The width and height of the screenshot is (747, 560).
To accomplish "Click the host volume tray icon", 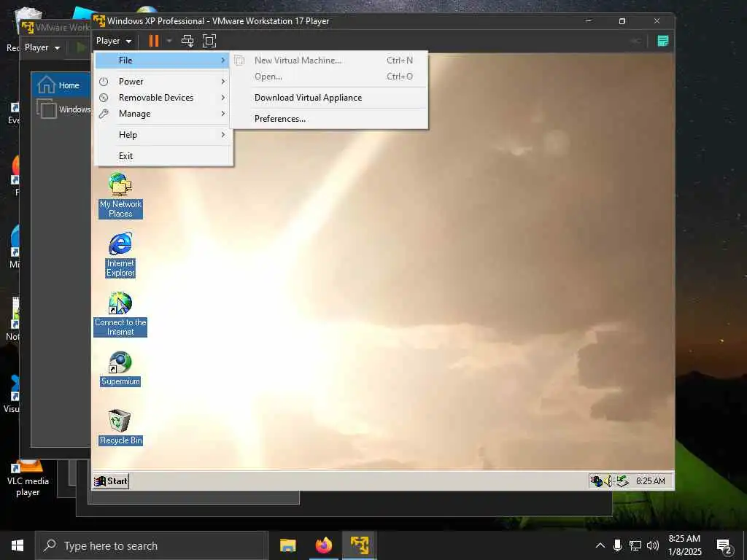I will click(653, 545).
